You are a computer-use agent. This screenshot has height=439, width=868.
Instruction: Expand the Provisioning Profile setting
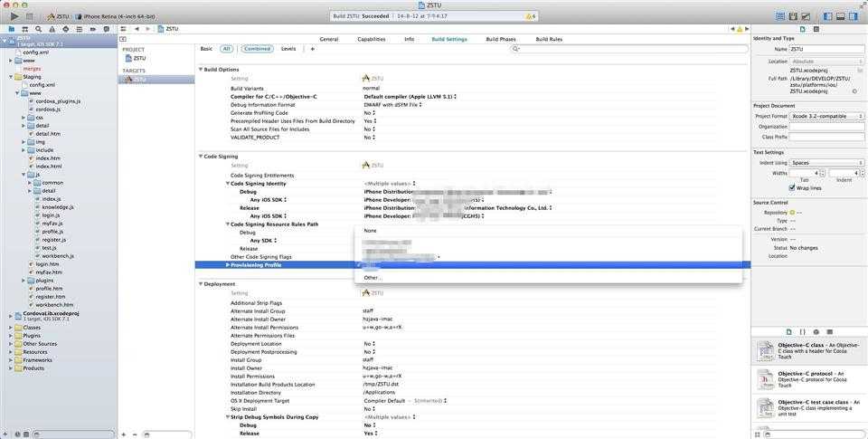click(x=228, y=265)
